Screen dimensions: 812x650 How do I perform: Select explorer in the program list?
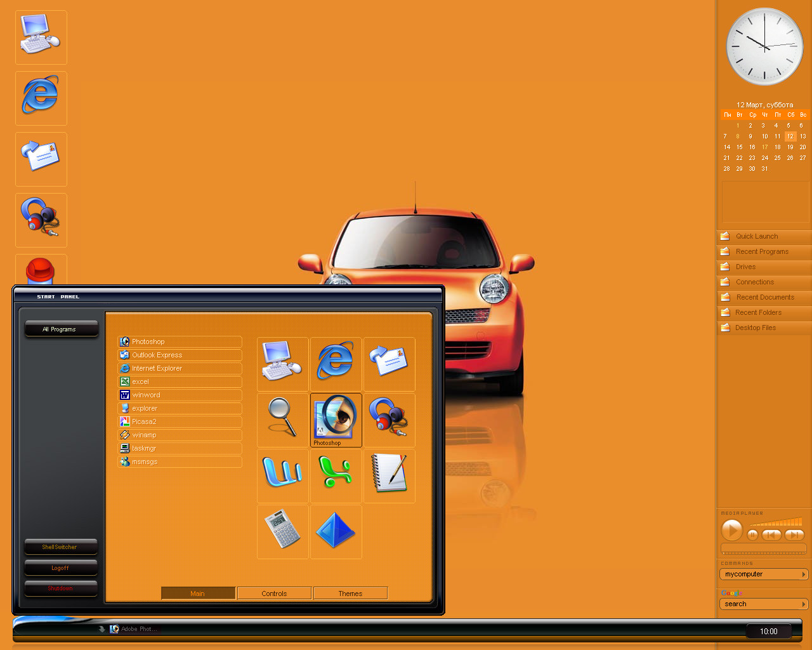[180, 408]
